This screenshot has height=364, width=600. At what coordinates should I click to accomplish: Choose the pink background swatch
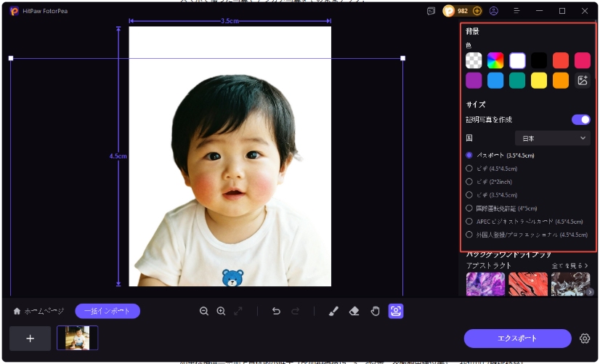point(583,60)
